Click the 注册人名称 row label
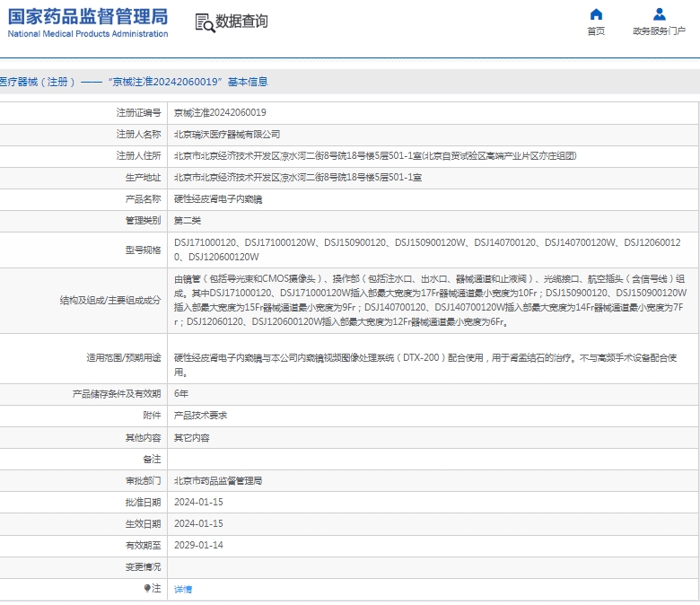Screen dimensions: 700x605 coord(138,134)
